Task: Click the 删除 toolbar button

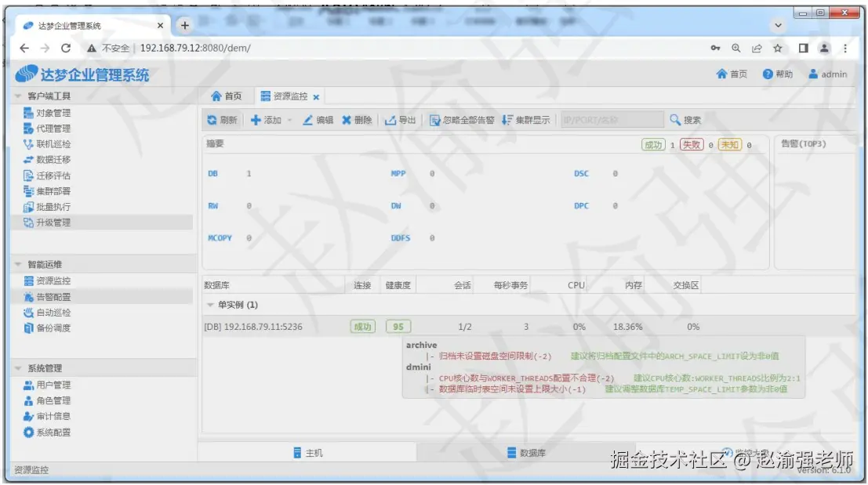Action: pos(357,120)
